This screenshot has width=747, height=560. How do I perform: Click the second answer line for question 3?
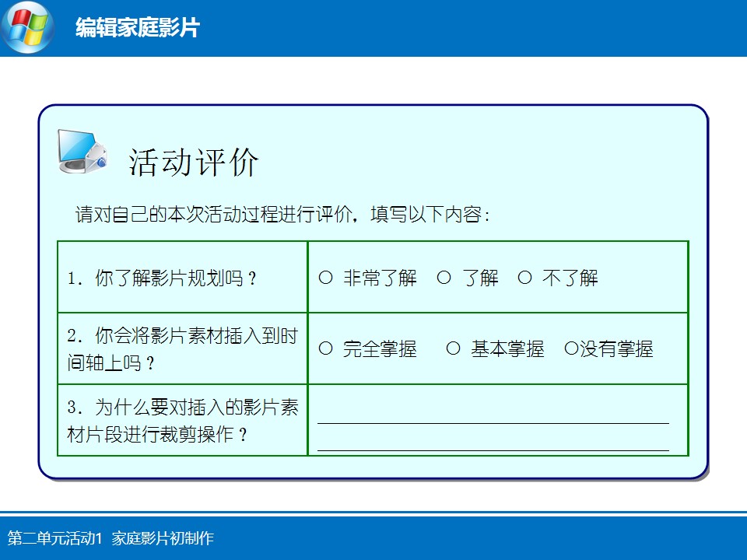click(493, 450)
